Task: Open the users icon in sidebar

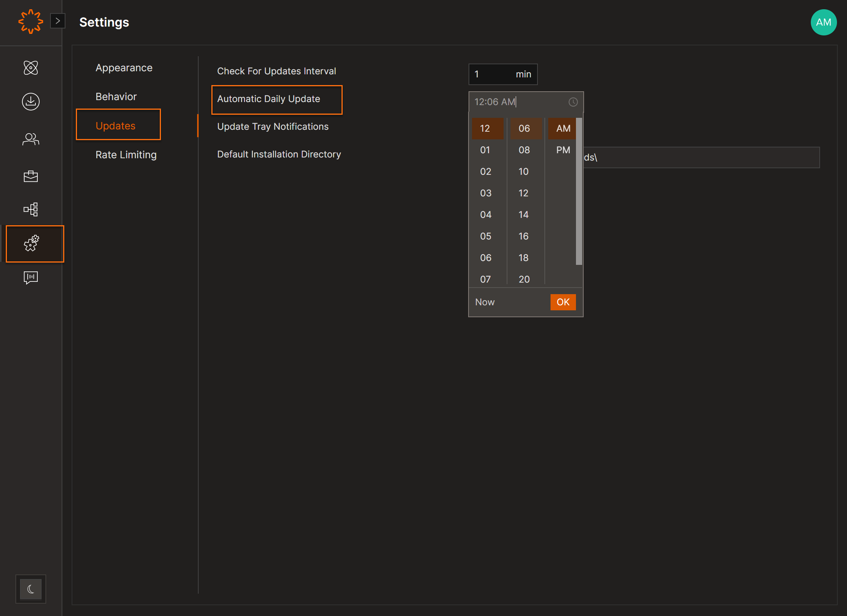Action: pyautogui.click(x=31, y=139)
